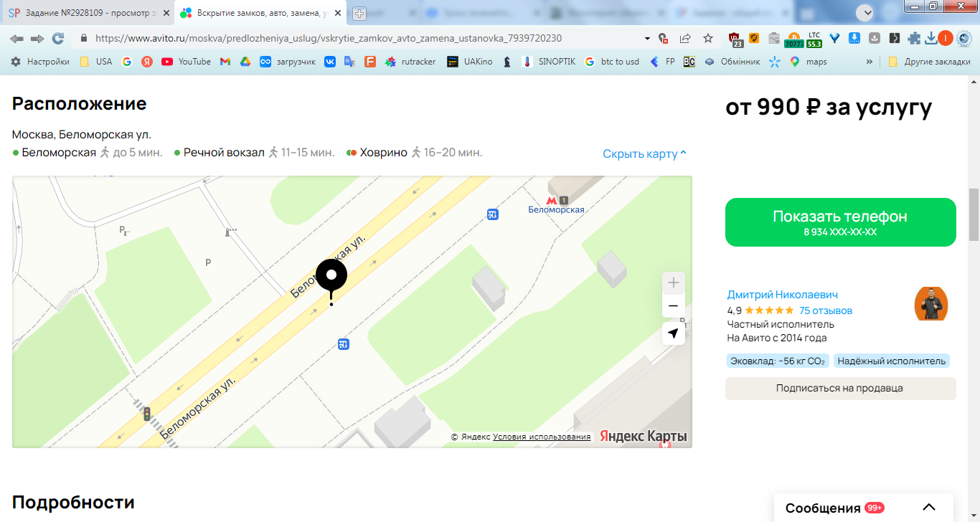Show hidden bookmarks with double chevron
The width and height of the screenshot is (980, 522).
[870, 62]
